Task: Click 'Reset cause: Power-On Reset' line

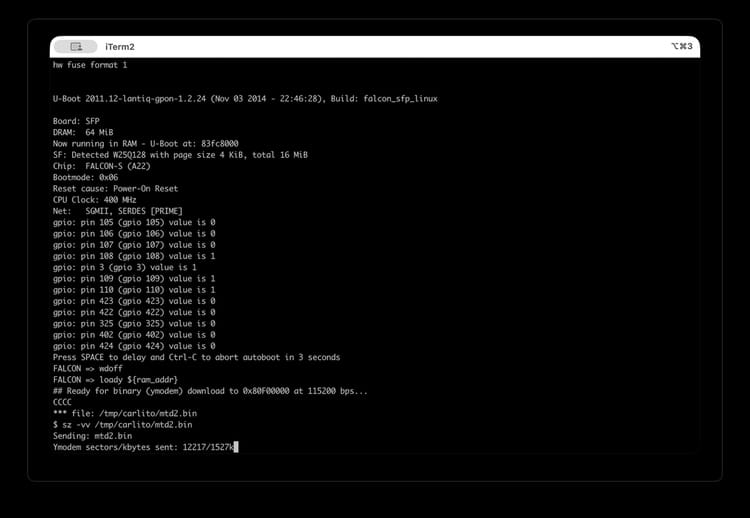Action: coord(115,188)
